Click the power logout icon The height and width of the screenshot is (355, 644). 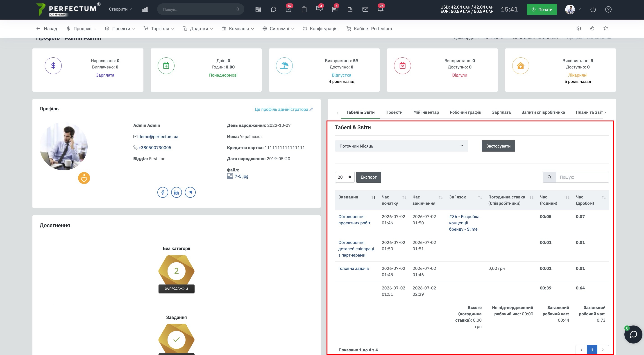tap(593, 9)
